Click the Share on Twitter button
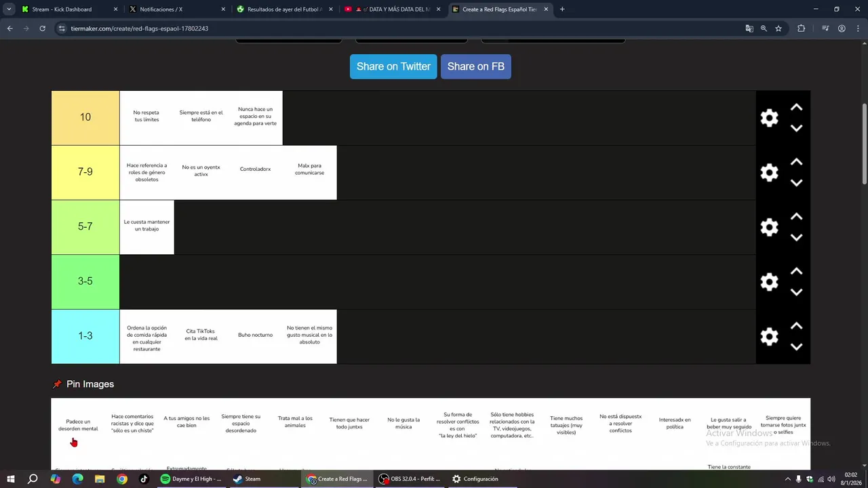The image size is (868, 488). point(393,66)
